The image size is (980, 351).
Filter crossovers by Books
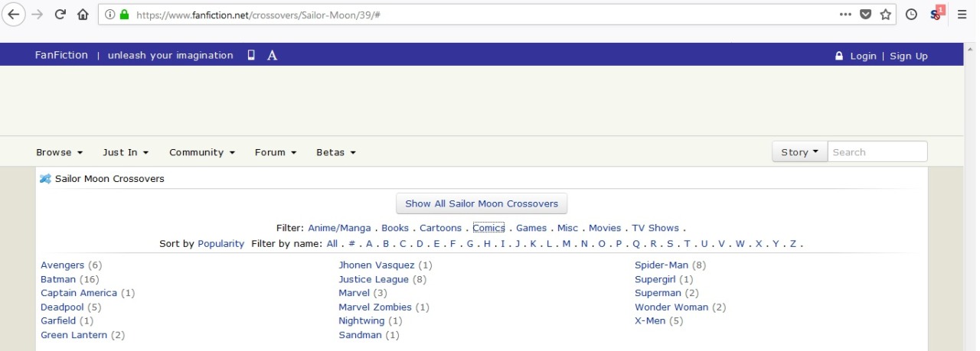pos(395,228)
